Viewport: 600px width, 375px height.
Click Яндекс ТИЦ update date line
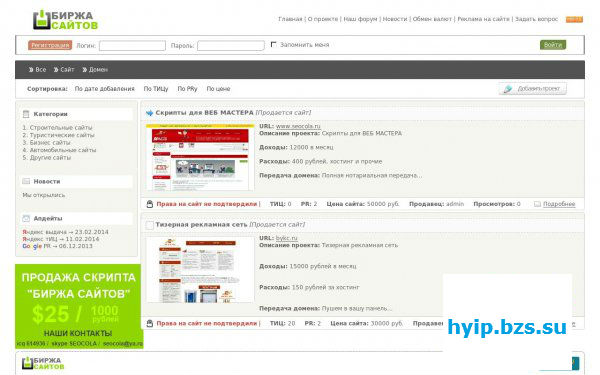pyautogui.click(x=61, y=239)
